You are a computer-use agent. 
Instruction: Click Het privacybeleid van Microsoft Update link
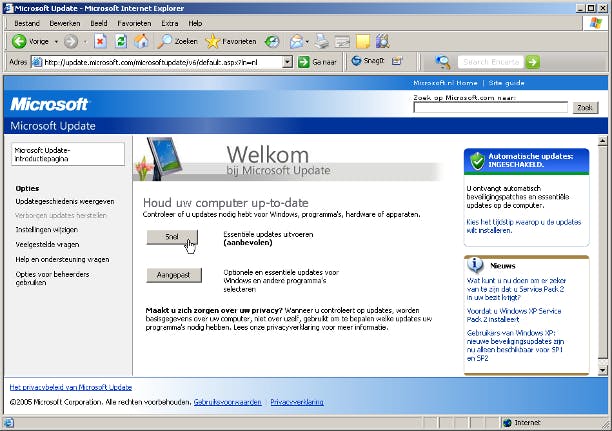pos(71,387)
